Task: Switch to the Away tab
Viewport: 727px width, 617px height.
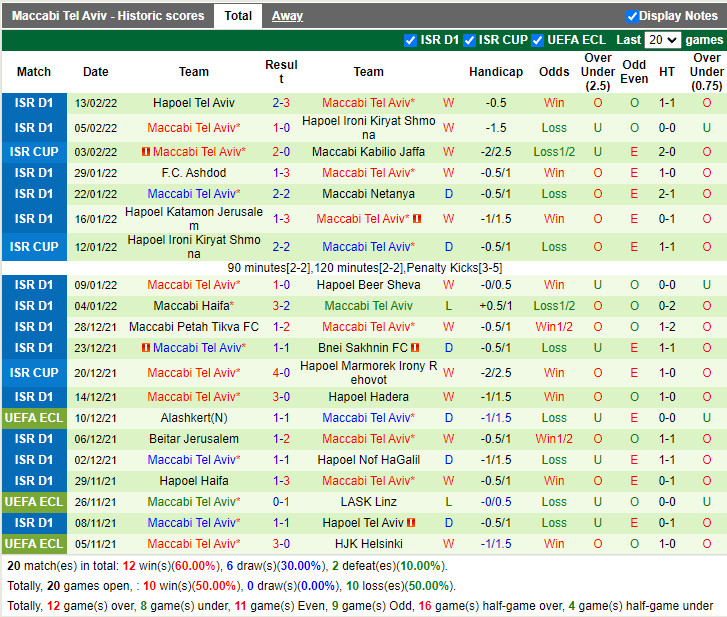Action: click(287, 16)
